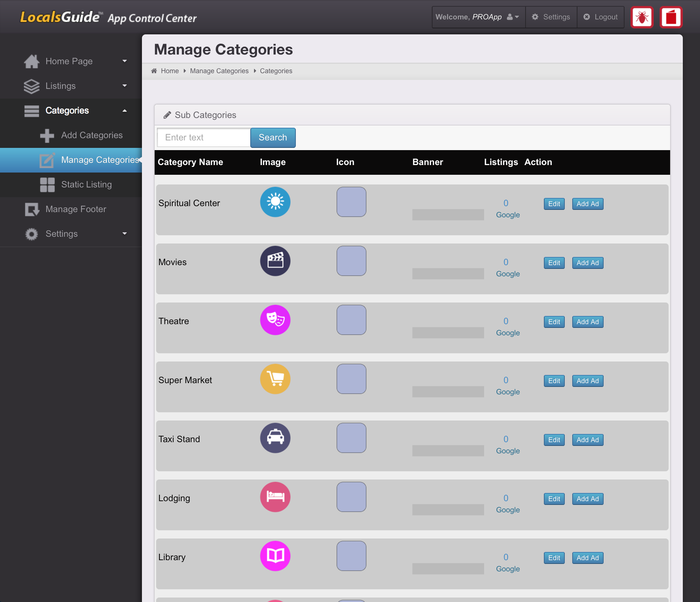Collapse the Categories menu arrow
The image size is (700, 602).
coord(125,111)
